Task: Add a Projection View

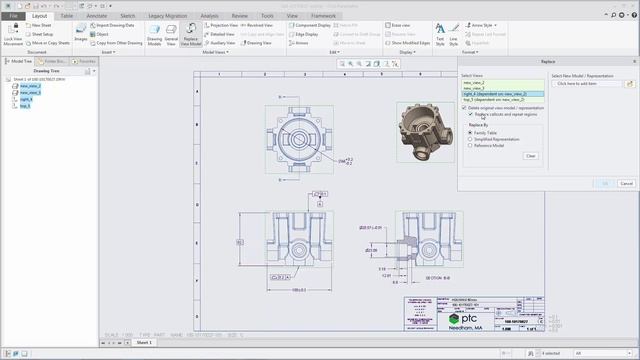Action: [221, 25]
